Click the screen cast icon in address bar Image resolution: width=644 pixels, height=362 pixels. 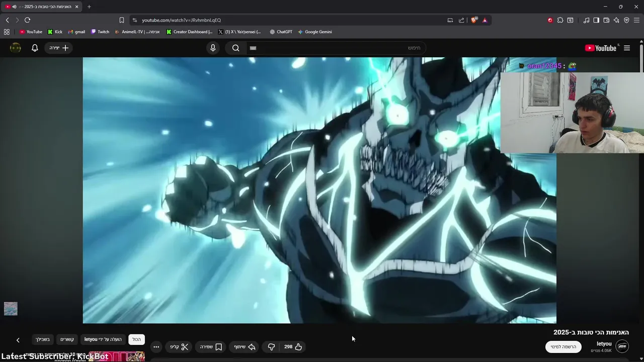pos(450,20)
